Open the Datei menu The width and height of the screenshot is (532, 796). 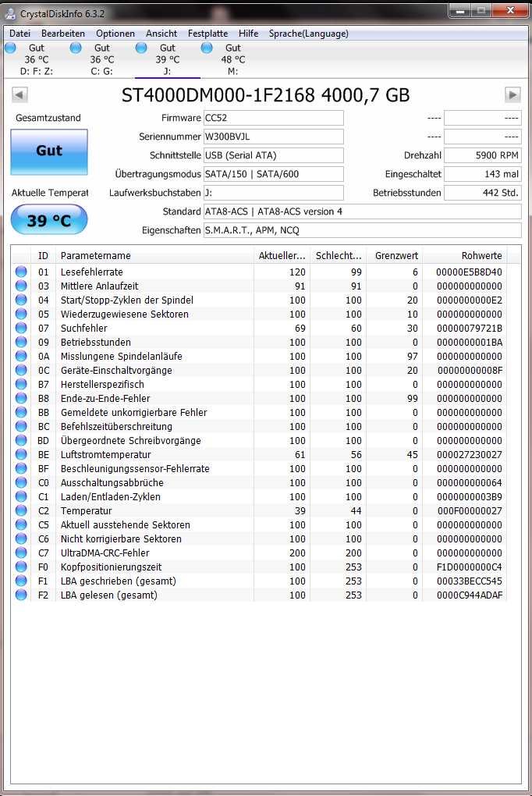[x=20, y=34]
